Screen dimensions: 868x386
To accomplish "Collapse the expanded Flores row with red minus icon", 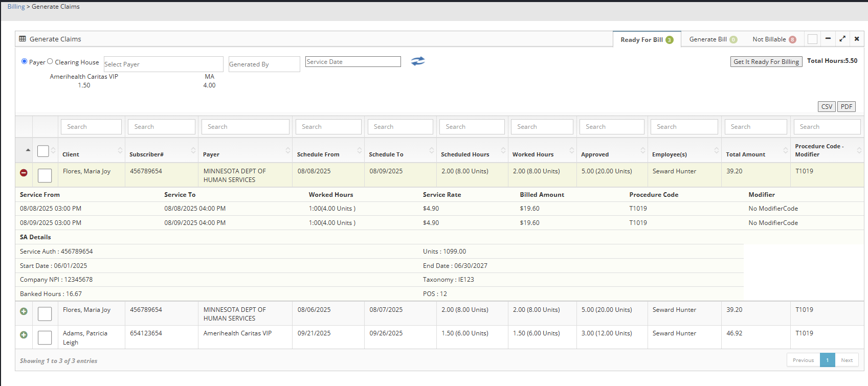I will [x=24, y=173].
